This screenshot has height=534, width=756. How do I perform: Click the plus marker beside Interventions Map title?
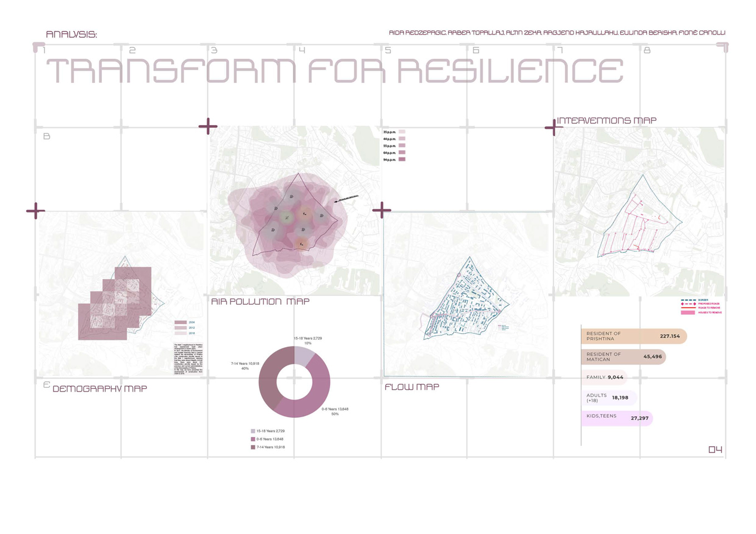553,127
